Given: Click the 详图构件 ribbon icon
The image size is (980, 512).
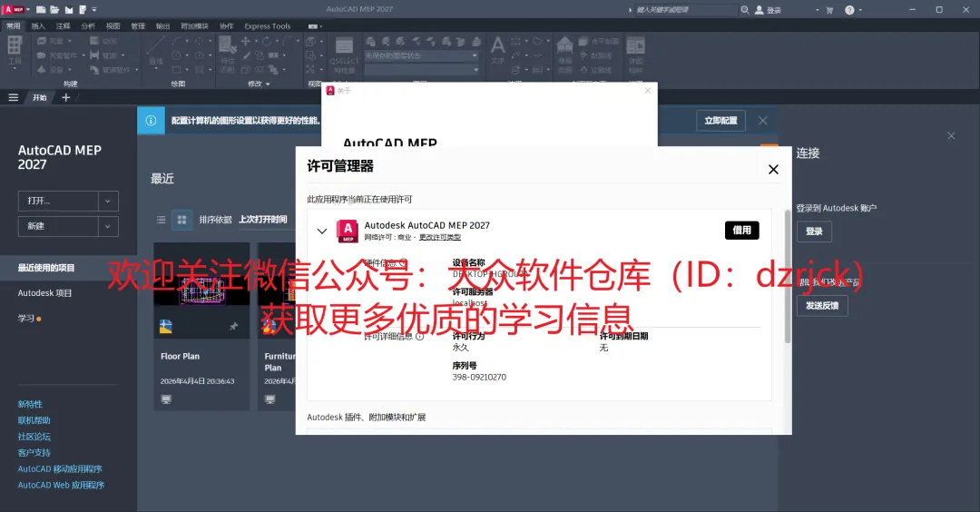Looking at the screenshot, I should tap(635, 54).
